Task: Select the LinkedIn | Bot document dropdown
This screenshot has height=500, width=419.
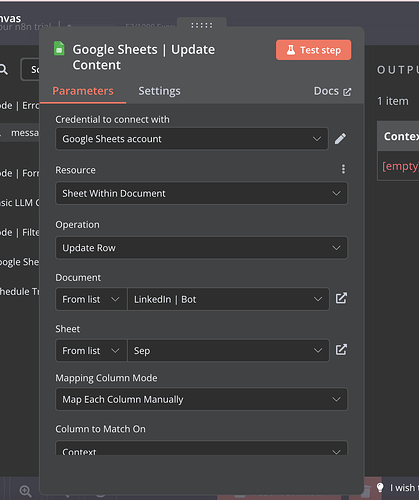Action: 228,299
